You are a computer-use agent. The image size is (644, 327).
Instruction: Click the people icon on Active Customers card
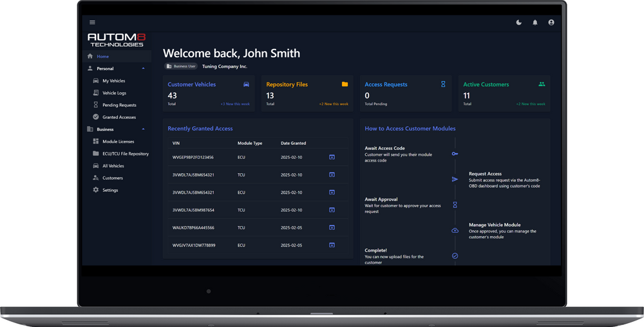pos(542,84)
